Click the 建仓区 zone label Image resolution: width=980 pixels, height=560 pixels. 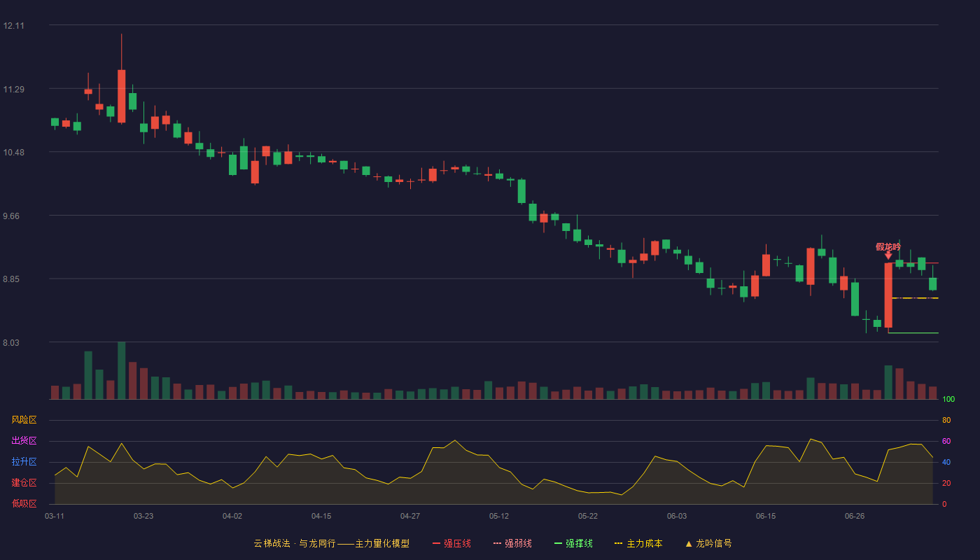24,483
